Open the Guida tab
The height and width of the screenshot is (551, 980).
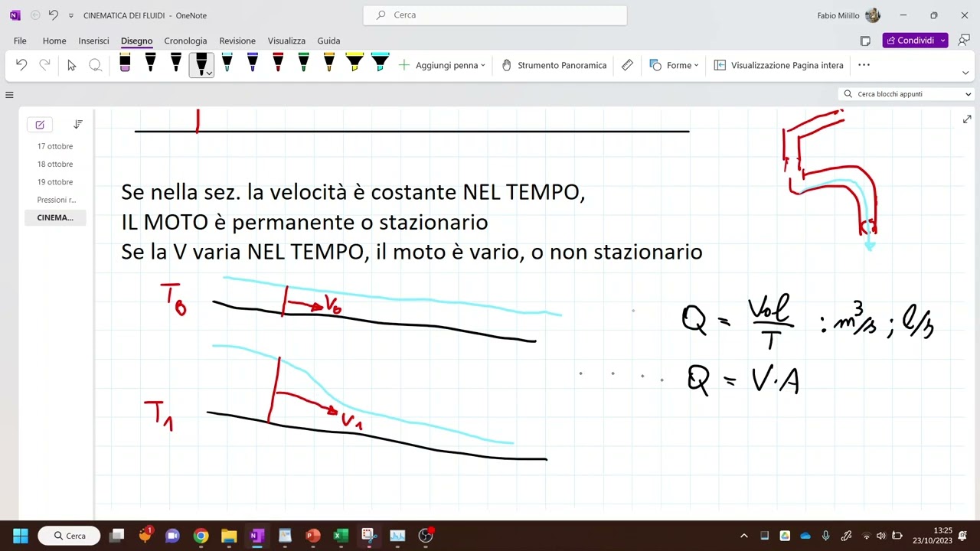(328, 41)
